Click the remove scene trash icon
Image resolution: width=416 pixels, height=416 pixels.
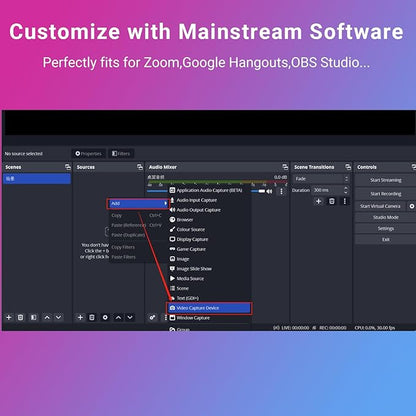point(21,317)
